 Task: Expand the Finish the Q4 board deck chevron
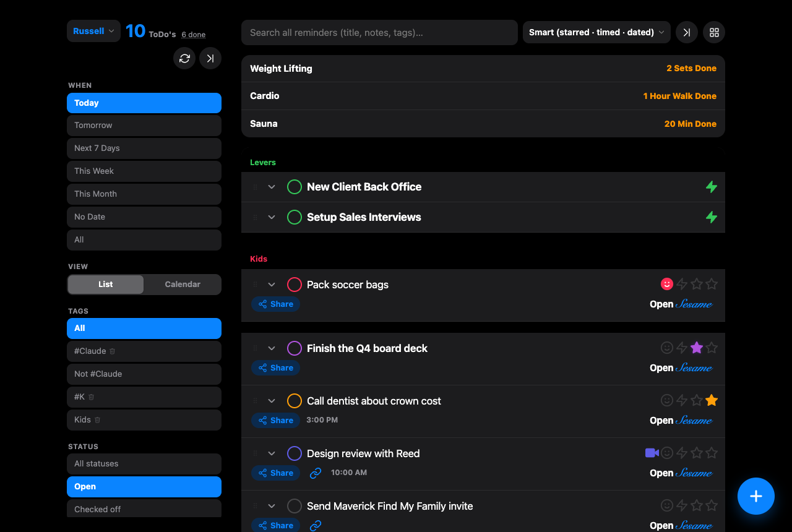click(x=272, y=348)
